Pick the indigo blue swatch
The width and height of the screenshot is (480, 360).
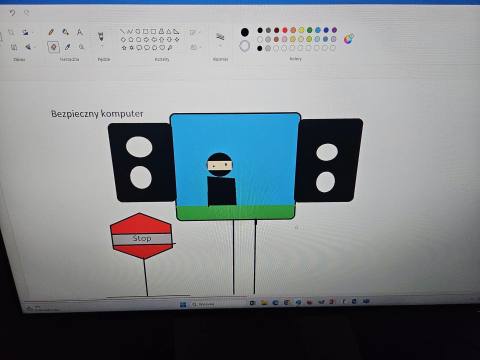(x=326, y=30)
